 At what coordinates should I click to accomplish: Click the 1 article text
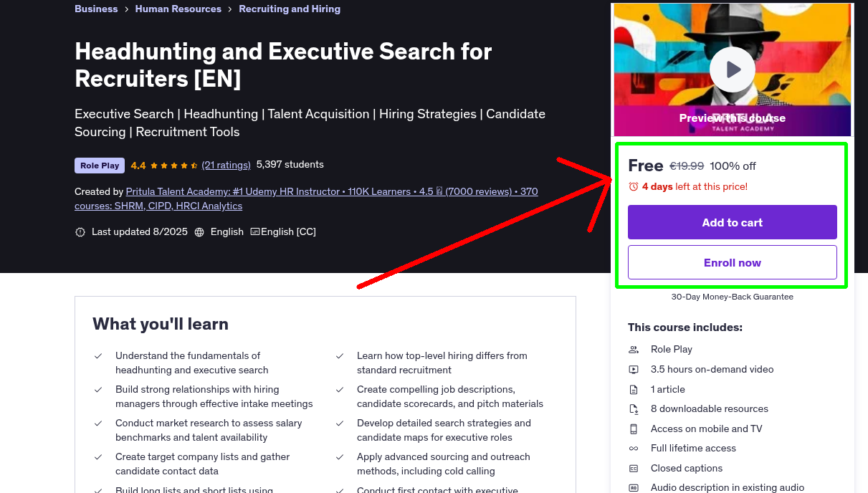668,390
